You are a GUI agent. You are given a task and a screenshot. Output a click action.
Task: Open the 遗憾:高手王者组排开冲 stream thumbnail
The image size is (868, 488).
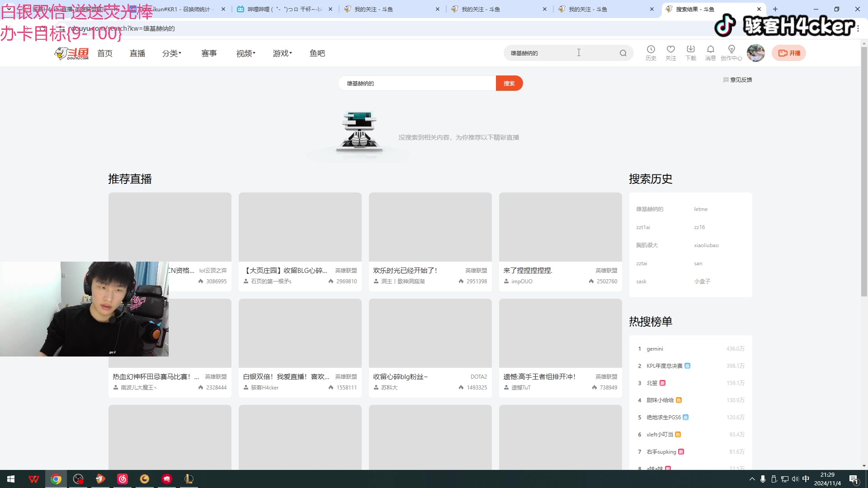tap(561, 333)
